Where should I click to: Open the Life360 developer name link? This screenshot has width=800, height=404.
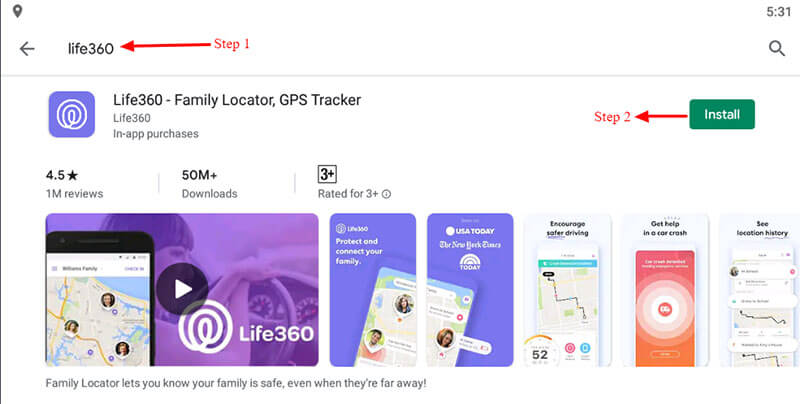(x=132, y=118)
